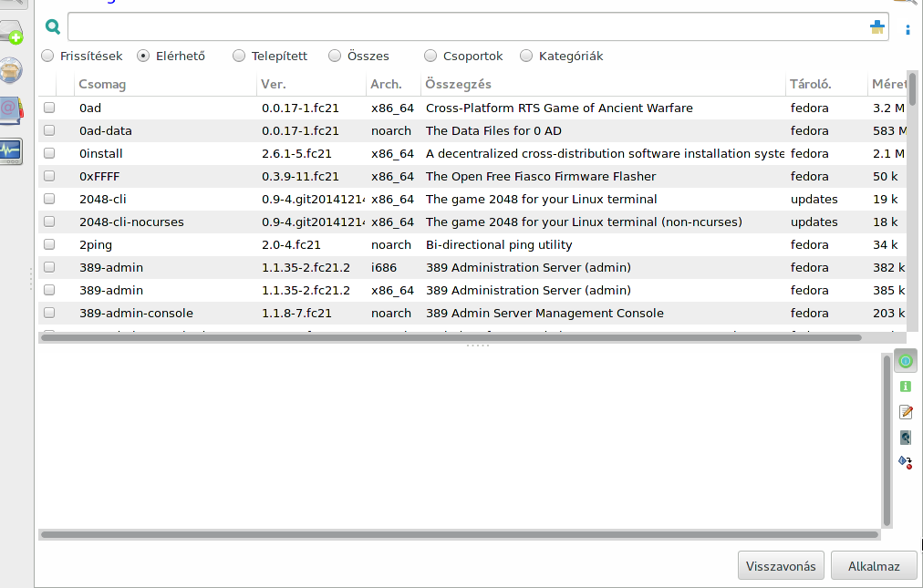Open the disk with green plus icon
This screenshot has width=923, height=588.
coord(11,33)
